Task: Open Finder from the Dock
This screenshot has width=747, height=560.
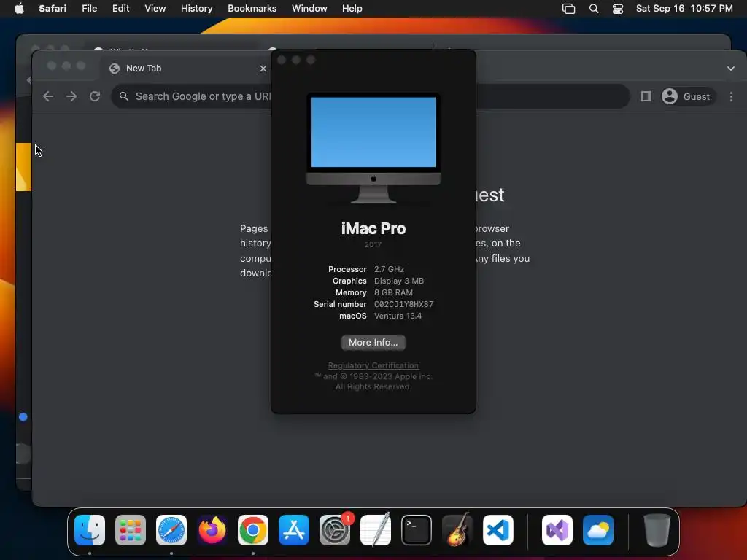Action: click(90, 530)
